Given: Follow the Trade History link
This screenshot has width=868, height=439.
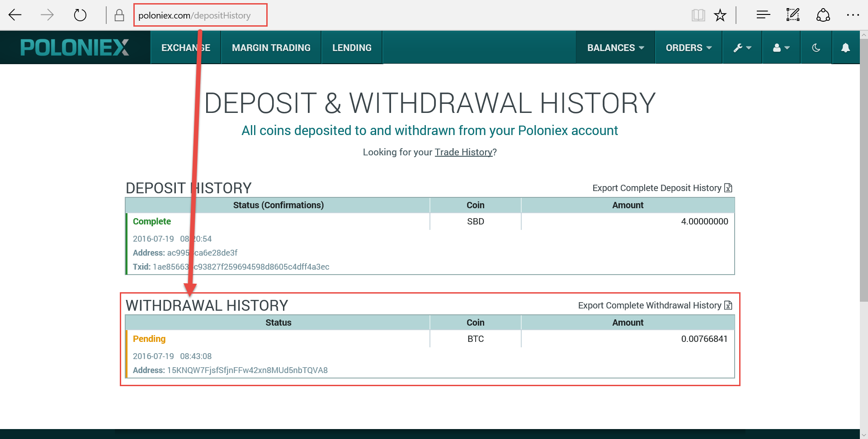Looking at the screenshot, I should pyautogui.click(x=463, y=152).
